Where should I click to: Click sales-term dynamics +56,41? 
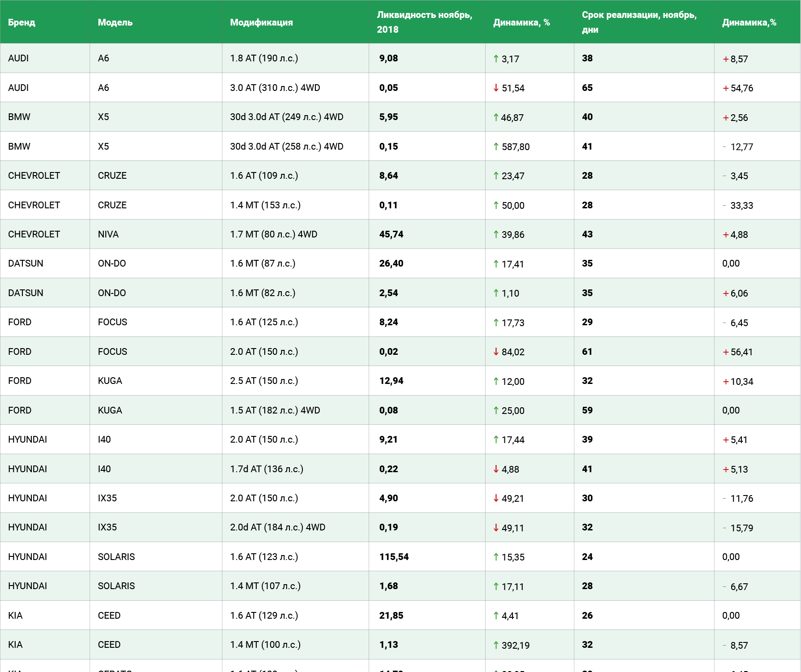[738, 352]
